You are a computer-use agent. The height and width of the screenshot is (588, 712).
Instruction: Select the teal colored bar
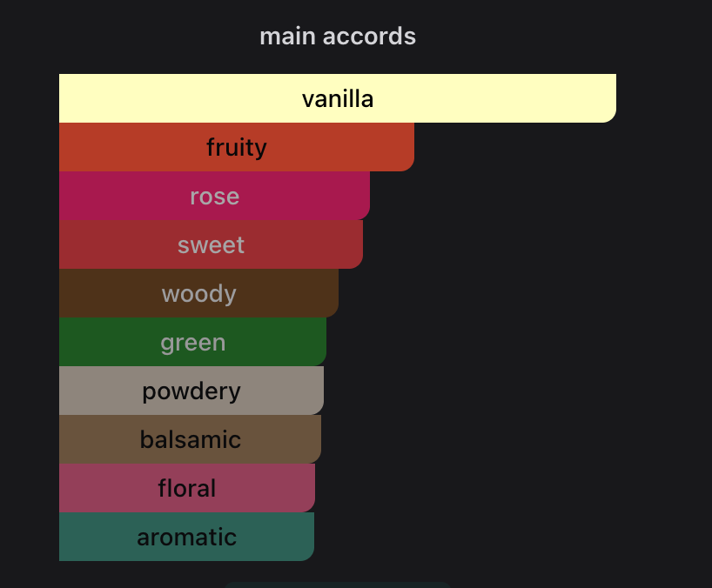point(186,537)
